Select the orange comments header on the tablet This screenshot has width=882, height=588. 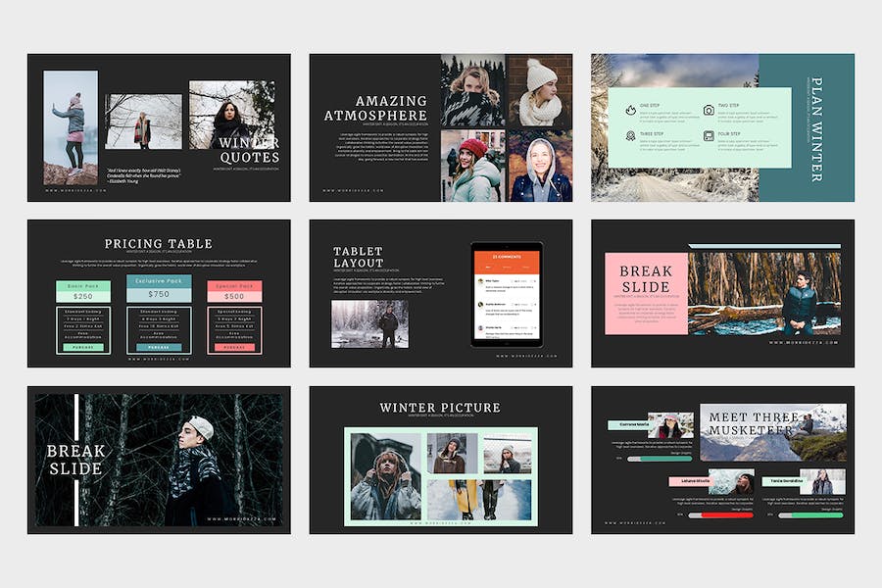[507, 261]
